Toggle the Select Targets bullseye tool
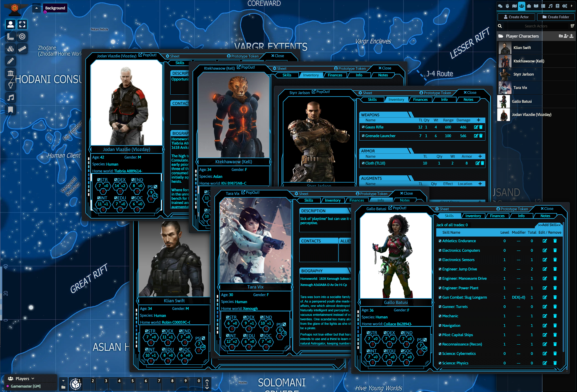This screenshot has height=392, width=577. pos(22,36)
